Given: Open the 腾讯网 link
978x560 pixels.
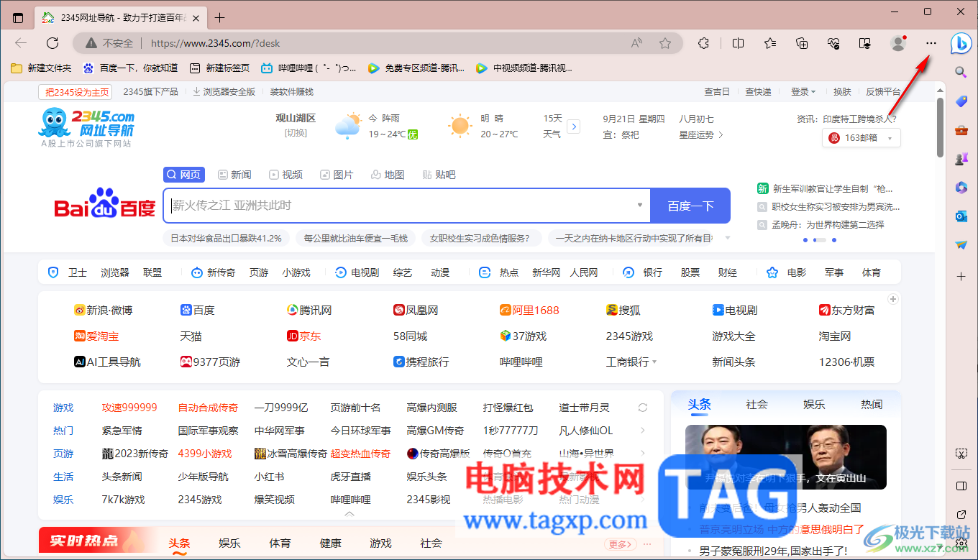Looking at the screenshot, I should pyautogui.click(x=309, y=311).
